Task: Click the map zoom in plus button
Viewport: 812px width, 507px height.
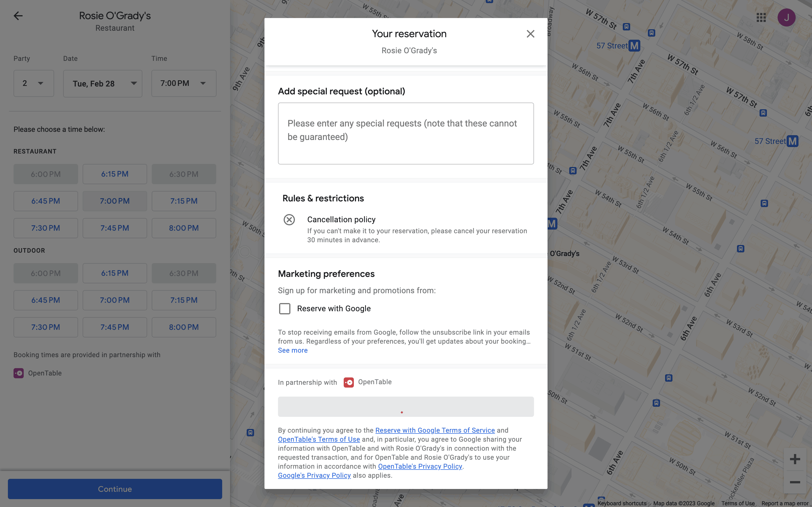Action: (795, 459)
